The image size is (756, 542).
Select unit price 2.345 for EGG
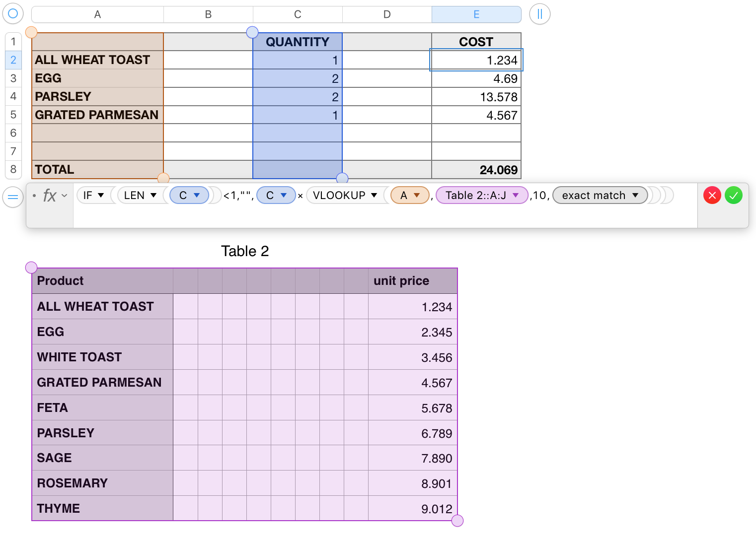coord(413,332)
